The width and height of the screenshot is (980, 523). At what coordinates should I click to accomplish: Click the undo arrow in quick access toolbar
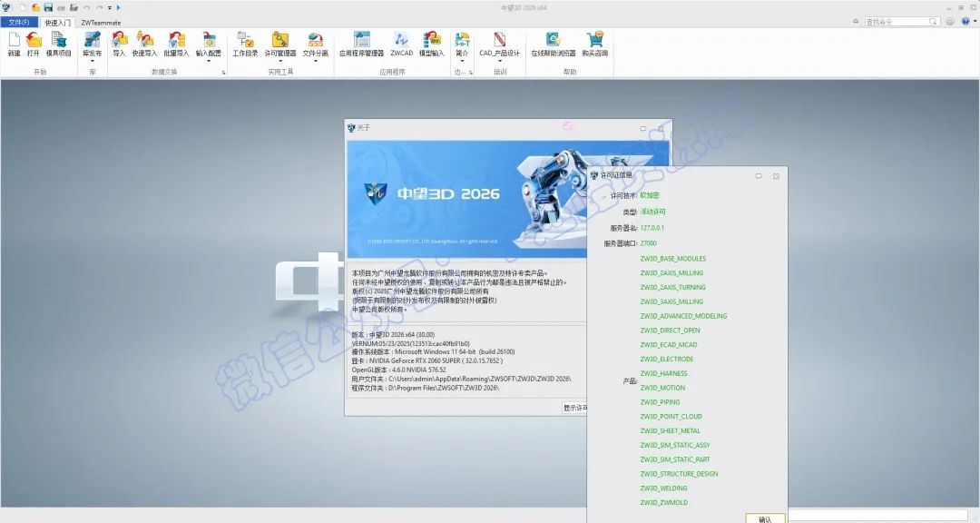tap(86, 7)
